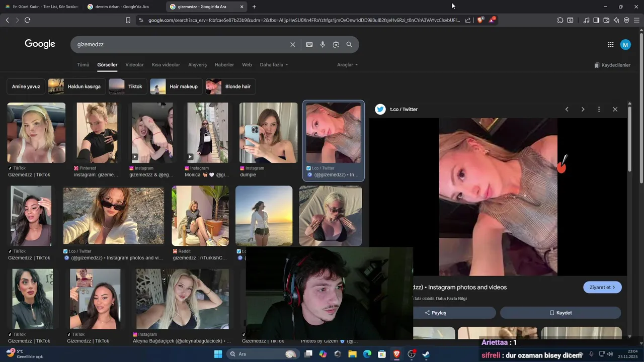Open the dumpie Instagram thumbnail

269,133
